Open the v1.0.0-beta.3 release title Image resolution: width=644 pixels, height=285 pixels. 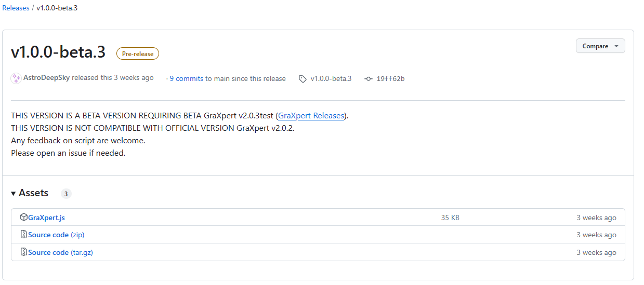[58, 52]
